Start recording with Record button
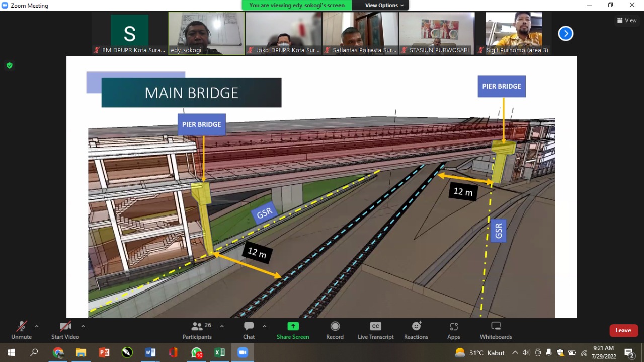The height and width of the screenshot is (362, 644). coord(335,330)
